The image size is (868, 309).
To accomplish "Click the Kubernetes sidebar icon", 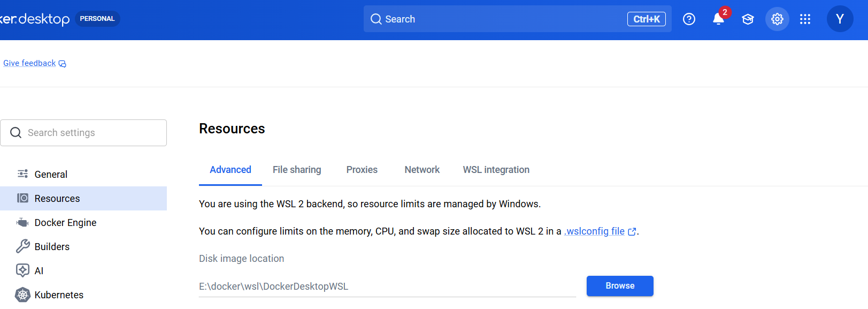I will tap(22, 295).
